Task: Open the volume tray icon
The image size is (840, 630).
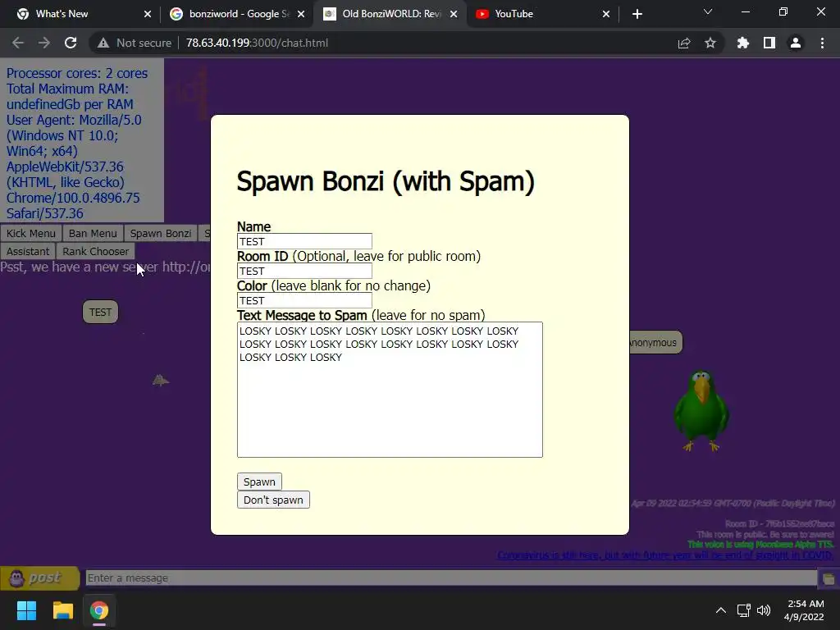Action: [x=764, y=610]
